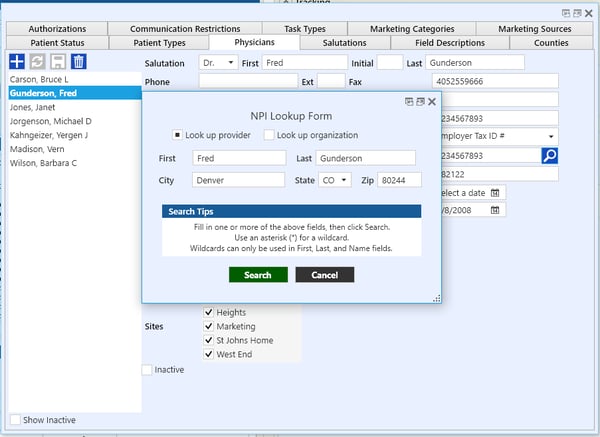Minimize the NPI Lookup Form dialog
This screenshot has height=437, width=600.
point(409,101)
